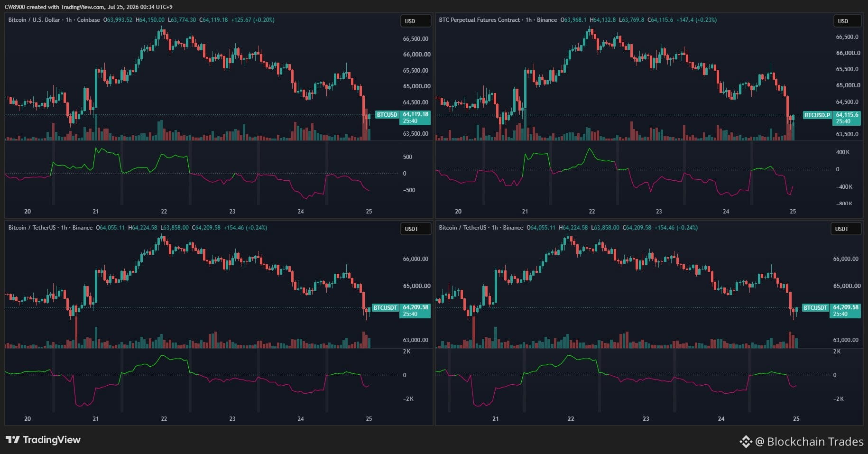Click the futures chart's open value O63,968.1
Image resolution: width=868 pixels, height=454 pixels.
[x=573, y=20]
